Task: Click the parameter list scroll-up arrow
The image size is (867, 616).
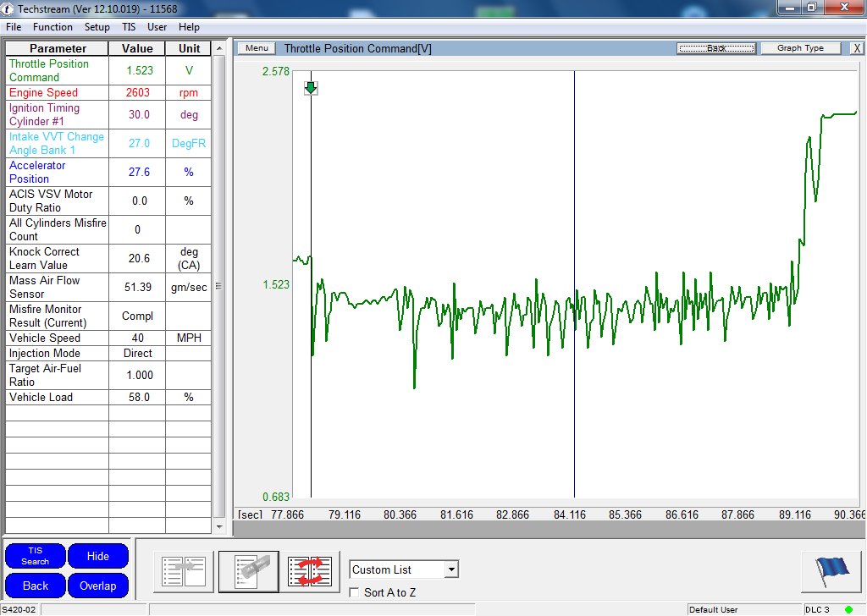Action: [219, 48]
